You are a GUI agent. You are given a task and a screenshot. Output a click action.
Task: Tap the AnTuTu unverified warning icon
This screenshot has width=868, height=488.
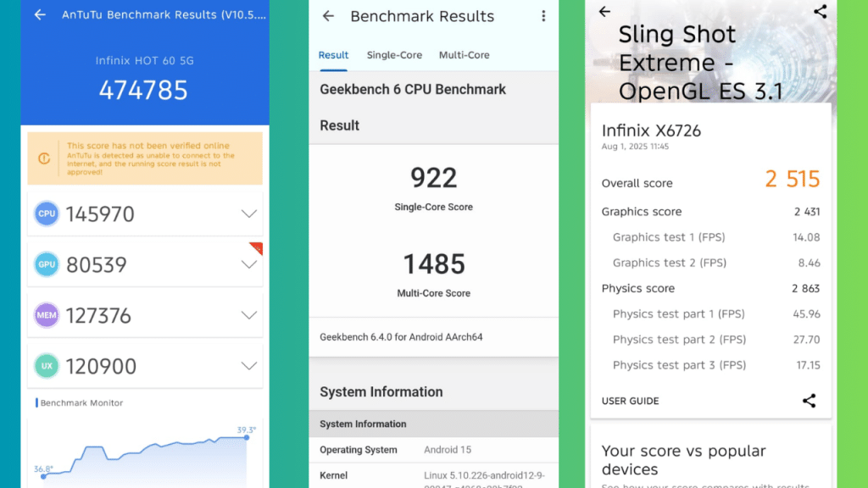(x=44, y=158)
